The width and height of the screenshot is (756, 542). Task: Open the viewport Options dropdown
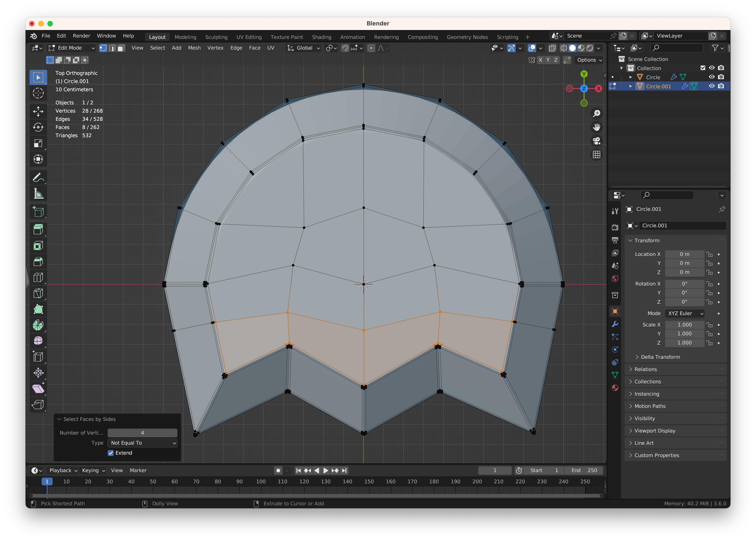[x=589, y=60]
